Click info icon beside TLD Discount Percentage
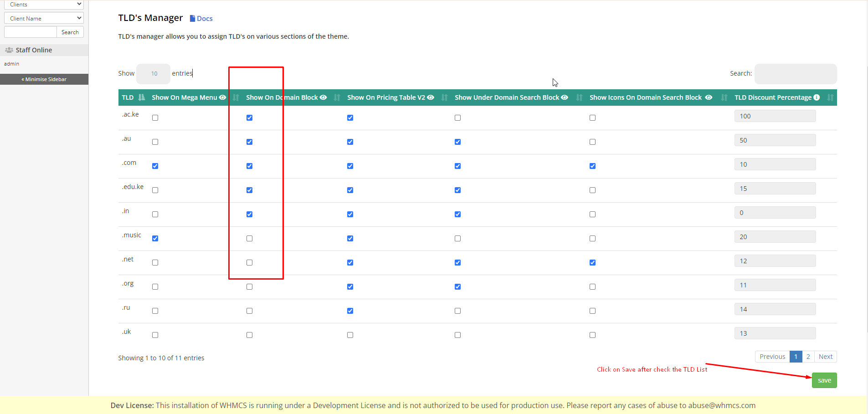The image size is (868, 414). tap(817, 97)
